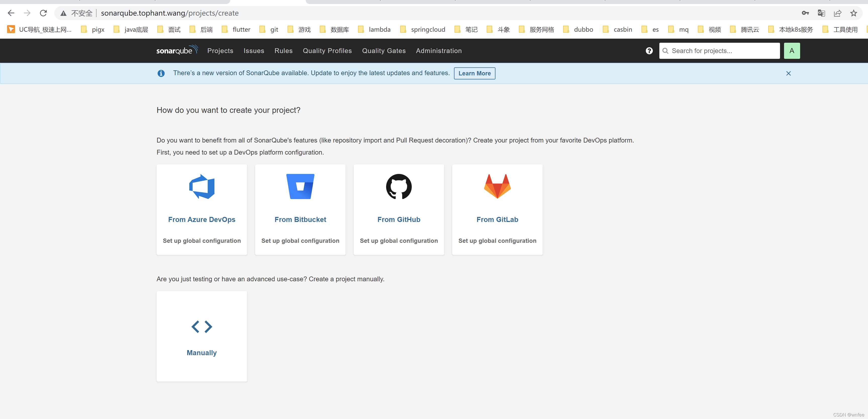Screen dimensions: 868x419
Task: Click the share icon near the address bar
Action: pos(838,13)
